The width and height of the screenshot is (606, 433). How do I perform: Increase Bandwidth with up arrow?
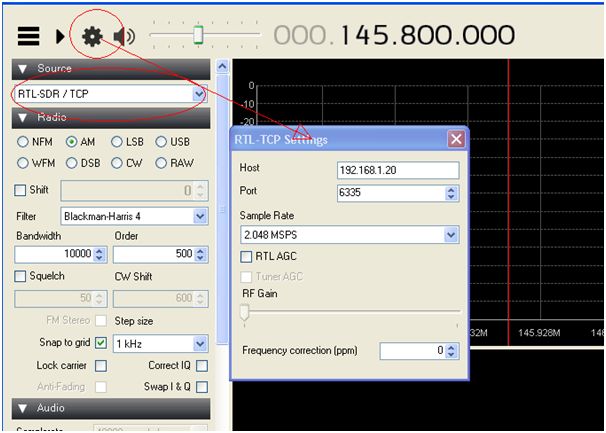click(x=99, y=251)
